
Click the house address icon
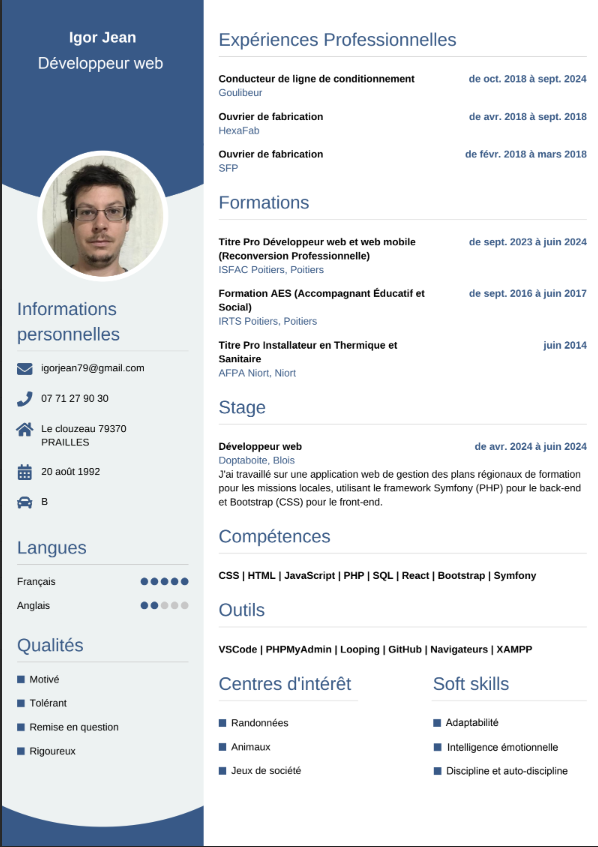[25, 430]
